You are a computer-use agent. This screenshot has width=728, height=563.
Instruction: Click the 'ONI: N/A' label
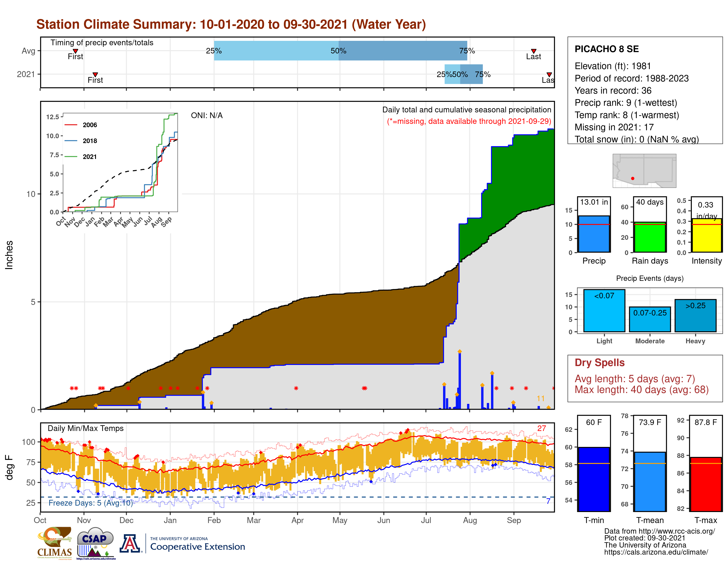pyautogui.click(x=207, y=115)
